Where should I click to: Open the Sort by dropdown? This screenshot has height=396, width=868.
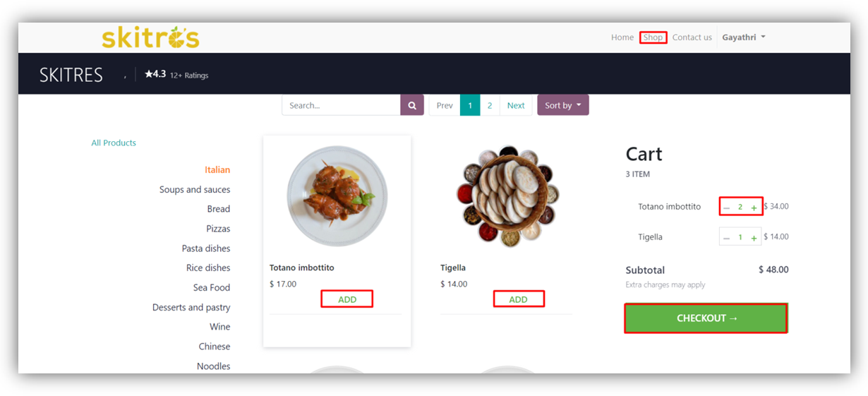562,105
